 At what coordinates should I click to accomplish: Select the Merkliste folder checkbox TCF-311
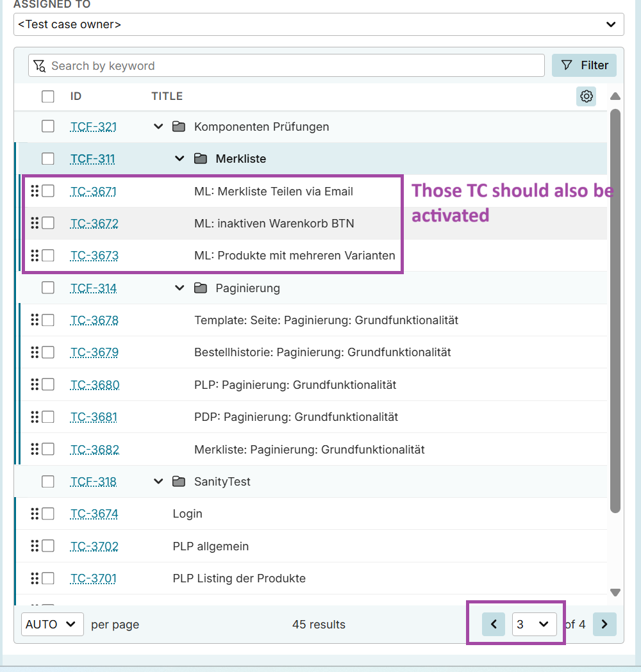tap(48, 159)
